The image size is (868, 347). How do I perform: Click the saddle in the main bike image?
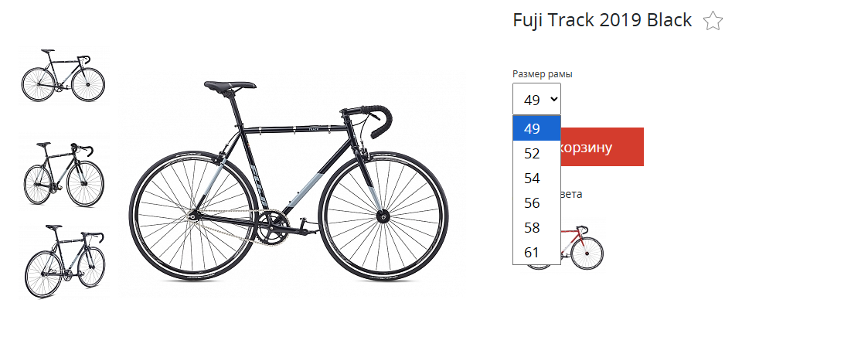click(230, 86)
